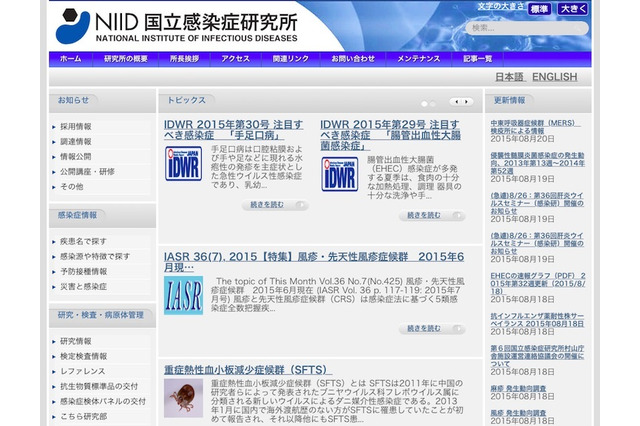Select the first carousel pagination dot
This screenshot has height=426, width=640.
(x=424, y=102)
